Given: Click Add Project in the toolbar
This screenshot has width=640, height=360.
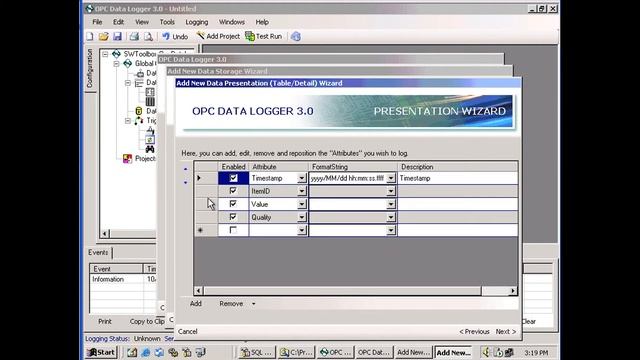Looking at the screenshot, I should click(x=218, y=36).
